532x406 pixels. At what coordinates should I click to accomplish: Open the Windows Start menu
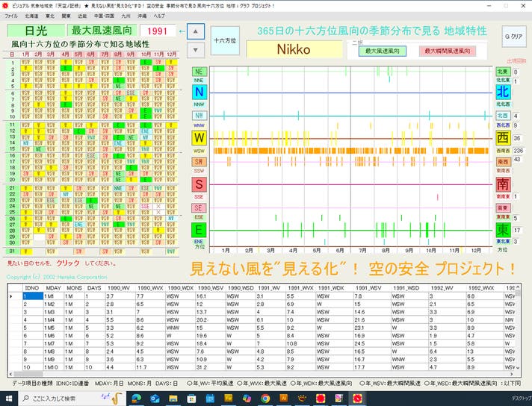[x=8, y=399]
